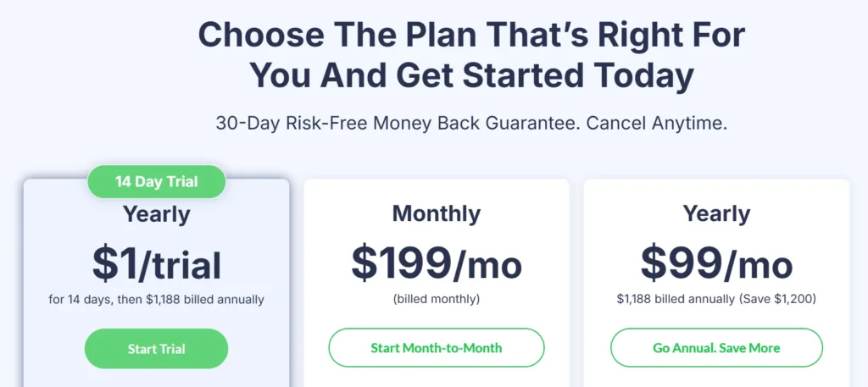
Task: Click blank space right of Monthly title in card
Action: 526,213
